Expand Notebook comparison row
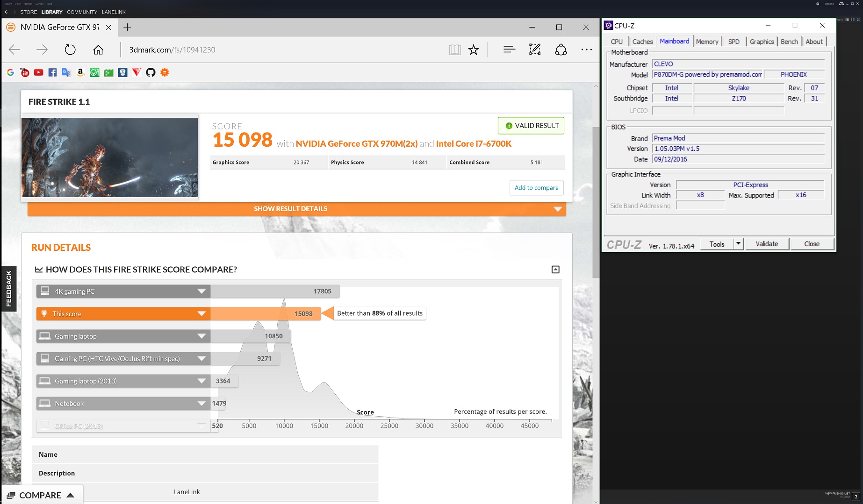Image resolution: width=863 pixels, height=504 pixels. 201,403
